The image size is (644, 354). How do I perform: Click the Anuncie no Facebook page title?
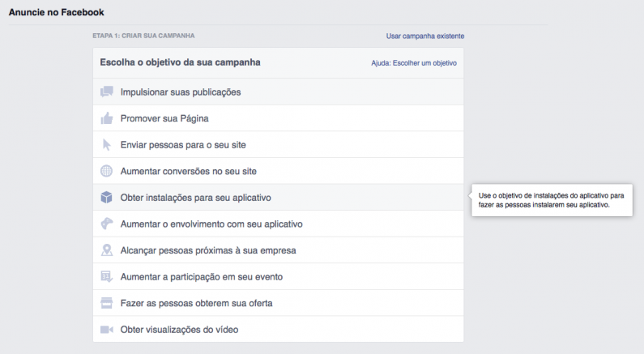point(56,12)
